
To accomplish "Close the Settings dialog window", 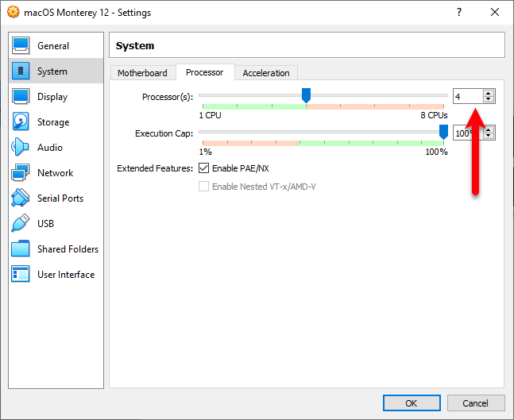I will pos(495,13).
